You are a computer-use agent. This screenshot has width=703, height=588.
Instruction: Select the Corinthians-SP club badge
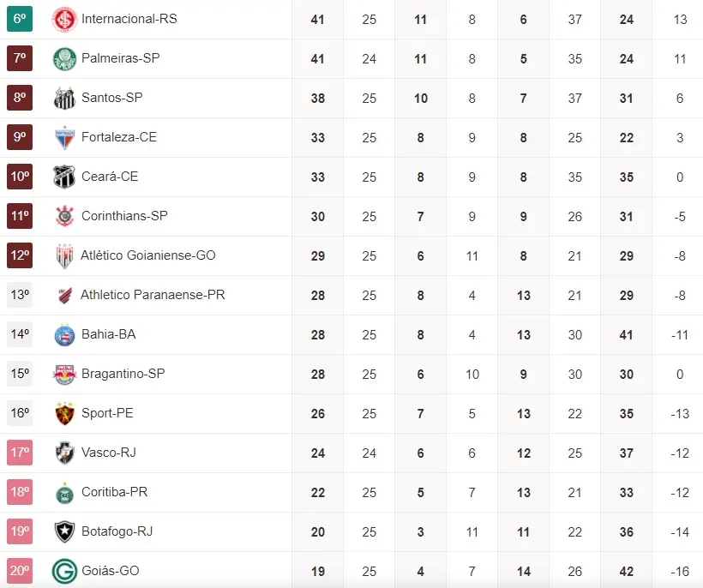pos(64,216)
